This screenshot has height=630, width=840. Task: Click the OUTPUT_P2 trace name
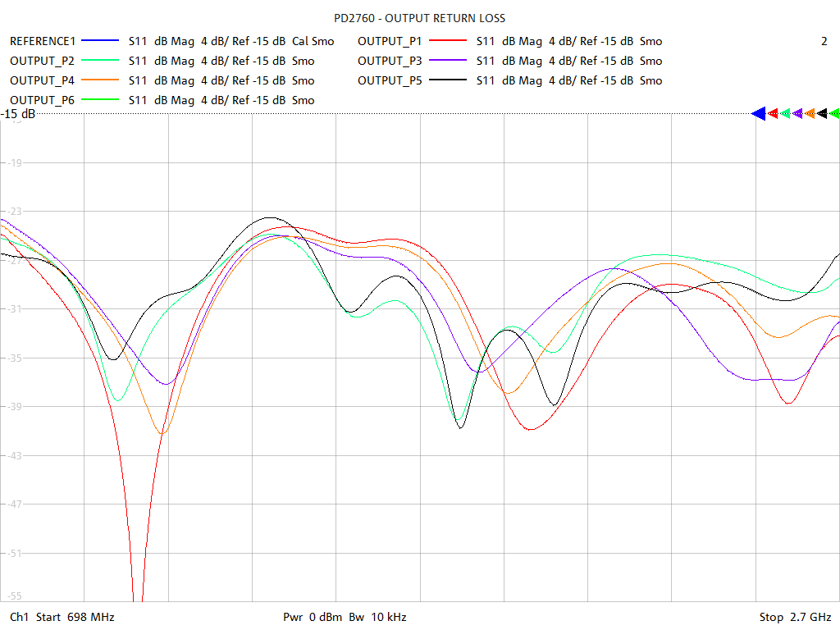tap(43, 61)
